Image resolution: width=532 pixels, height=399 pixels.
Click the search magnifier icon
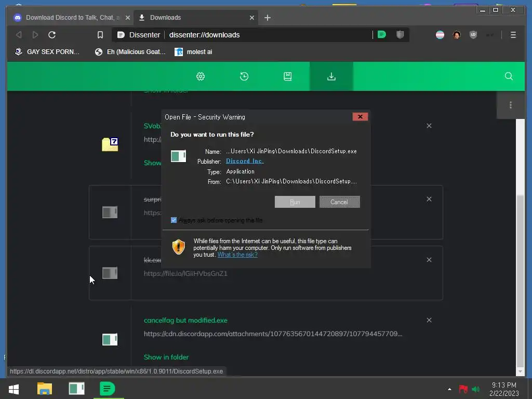pyautogui.click(x=509, y=76)
